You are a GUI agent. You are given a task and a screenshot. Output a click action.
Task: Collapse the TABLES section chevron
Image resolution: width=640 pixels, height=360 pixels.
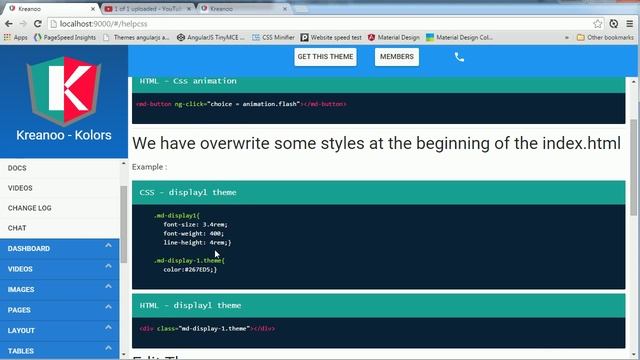pos(108,348)
